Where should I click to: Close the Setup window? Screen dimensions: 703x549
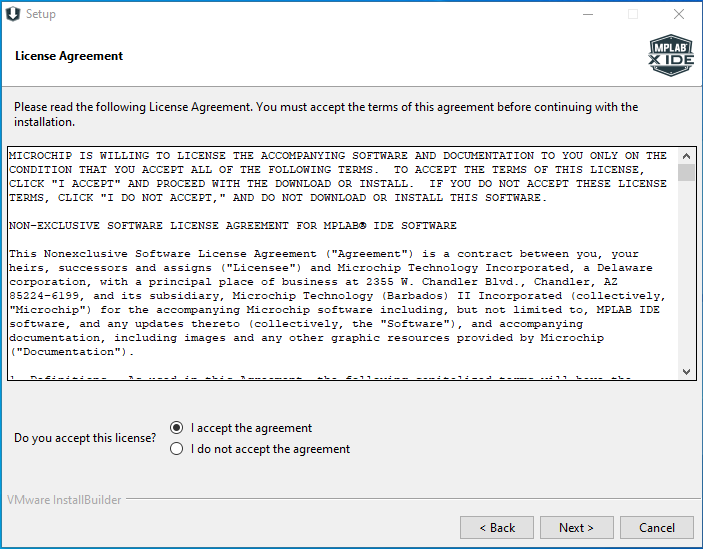679,14
